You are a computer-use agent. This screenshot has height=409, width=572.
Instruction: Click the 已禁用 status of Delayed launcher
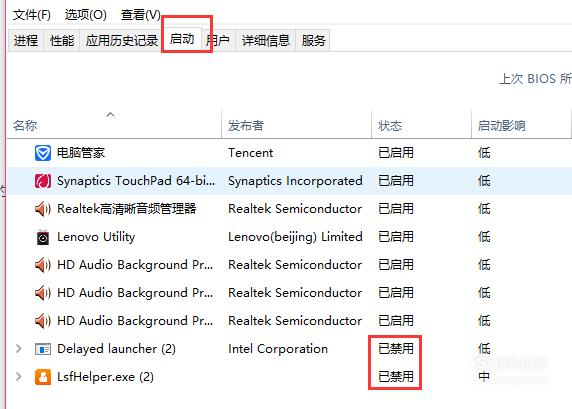[396, 349]
